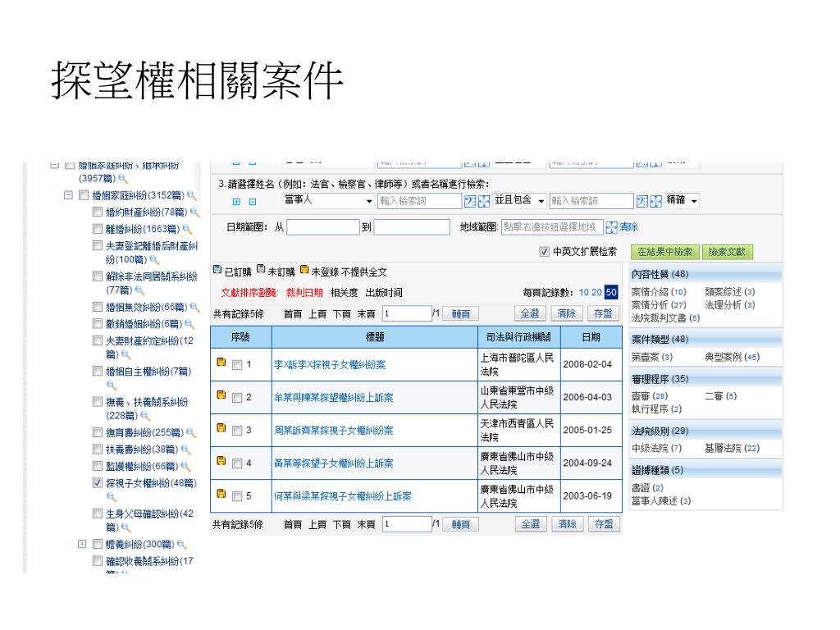The image size is (840, 630).
Task: Click 已訂購 legend icon
Action: click(217, 269)
